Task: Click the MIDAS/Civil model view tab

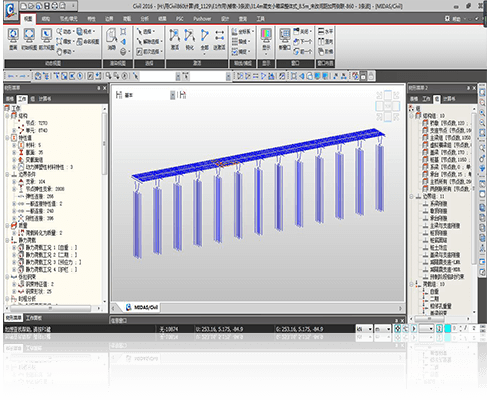Action: (142, 307)
